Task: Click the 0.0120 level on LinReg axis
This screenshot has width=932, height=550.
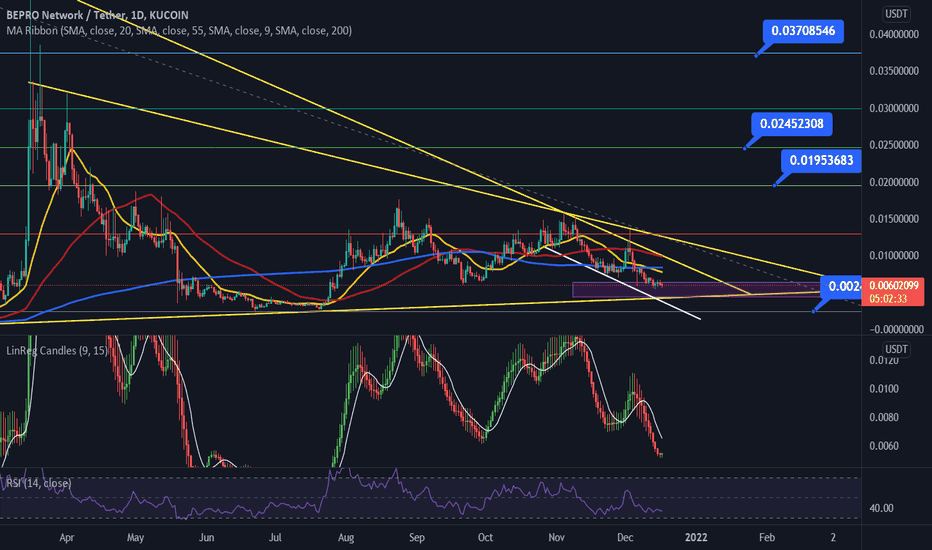Action: click(x=884, y=361)
